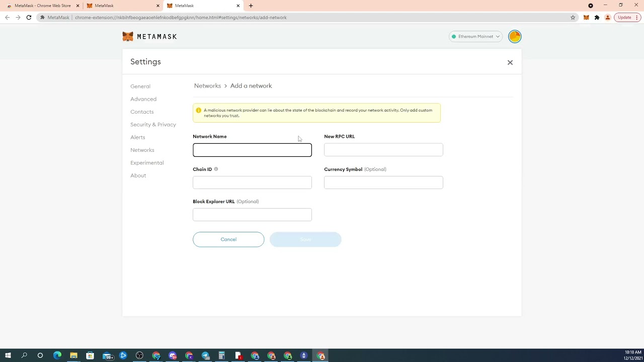Open Security & Privacy settings
The width and height of the screenshot is (644, 362).
click(153, 125)
